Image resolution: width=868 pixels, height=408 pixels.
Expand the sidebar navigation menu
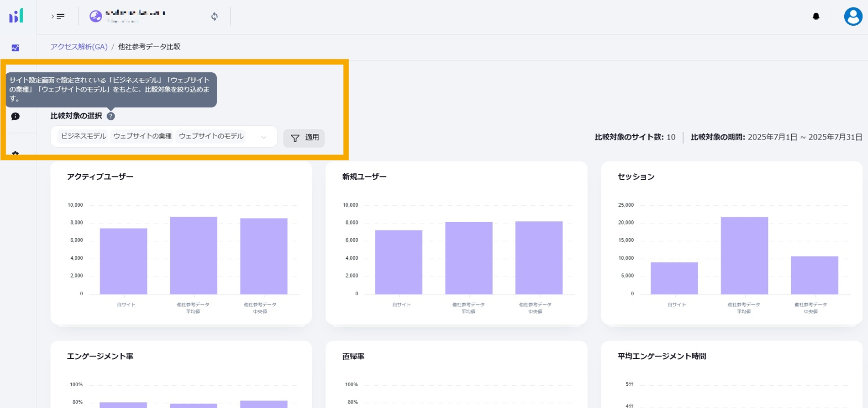pyautogui.click(x=58, y=17)
